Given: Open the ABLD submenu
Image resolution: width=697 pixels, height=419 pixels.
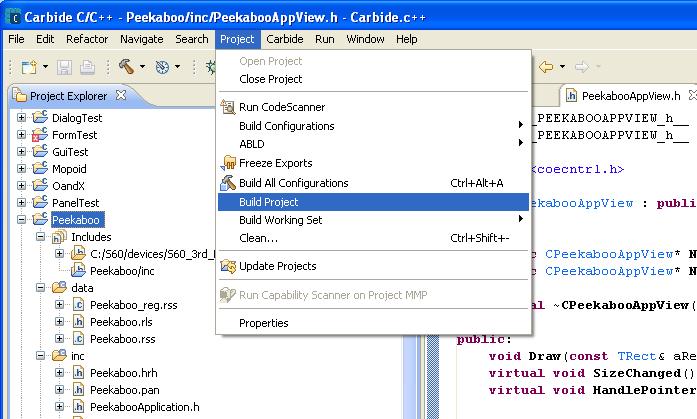Looking at the screenshot, I should 373,144.
